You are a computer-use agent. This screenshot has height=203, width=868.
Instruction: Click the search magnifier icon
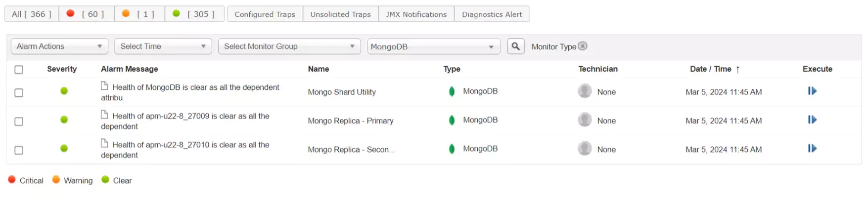pos(515,46)
